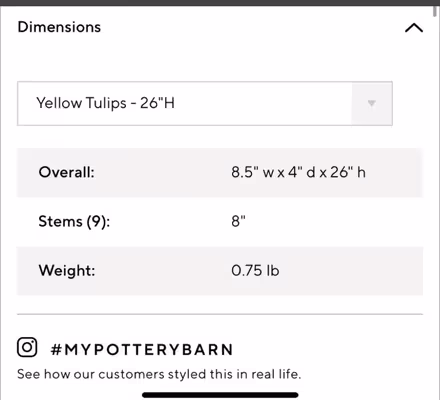Click the Instagram logo icon
The image size is (440, 400).
point(27,347)
